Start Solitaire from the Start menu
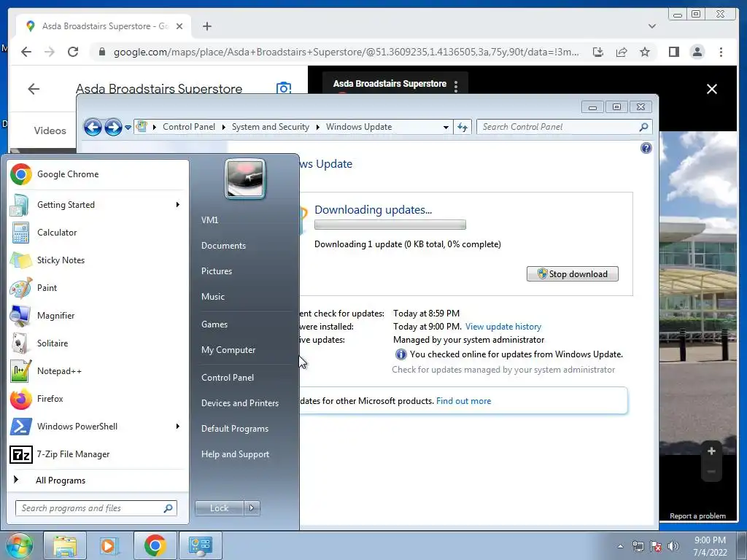This screenshot has width=747, height=560. coord(98,343)
